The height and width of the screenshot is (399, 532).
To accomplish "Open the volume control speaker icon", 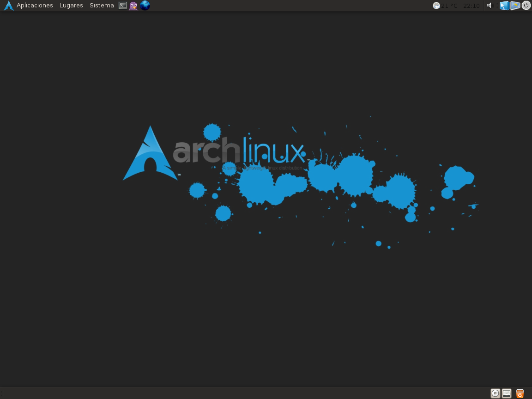I will pos(490,6).
